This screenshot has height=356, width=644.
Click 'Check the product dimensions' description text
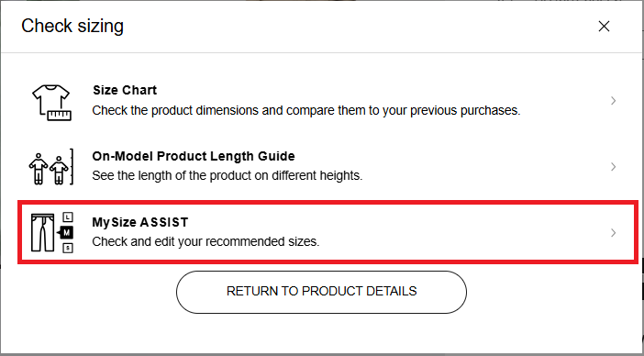[x=306, y=110]
